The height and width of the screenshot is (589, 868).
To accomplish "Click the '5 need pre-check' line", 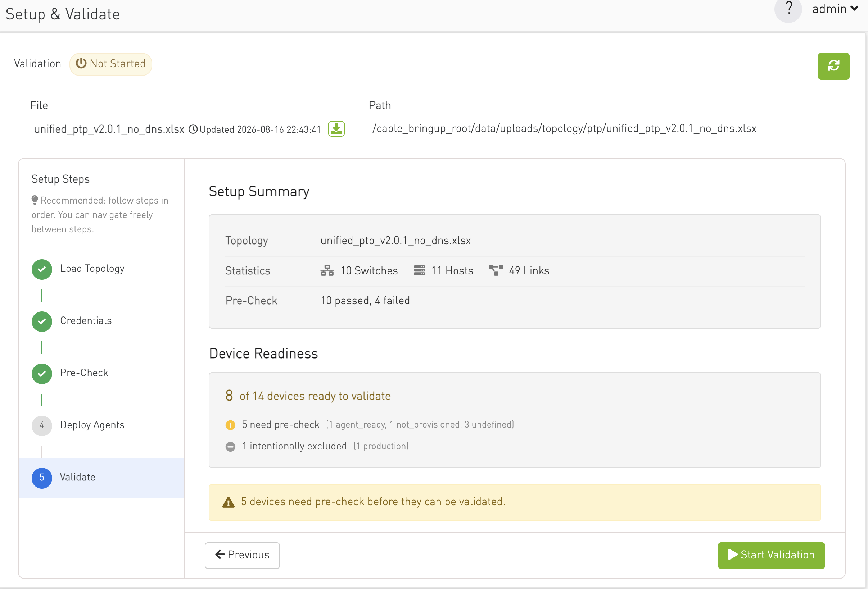I will [280, 425].
